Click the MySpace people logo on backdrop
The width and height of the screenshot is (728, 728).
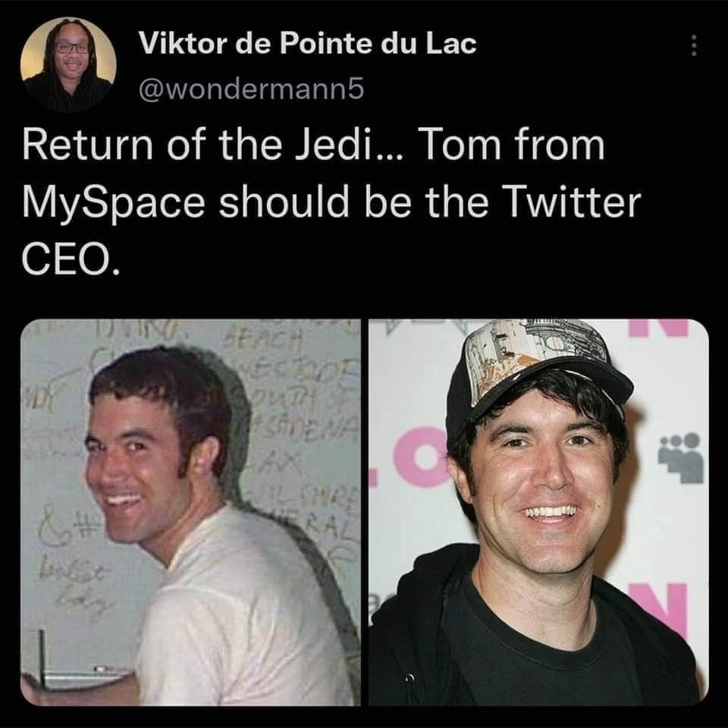pos(681,458)
